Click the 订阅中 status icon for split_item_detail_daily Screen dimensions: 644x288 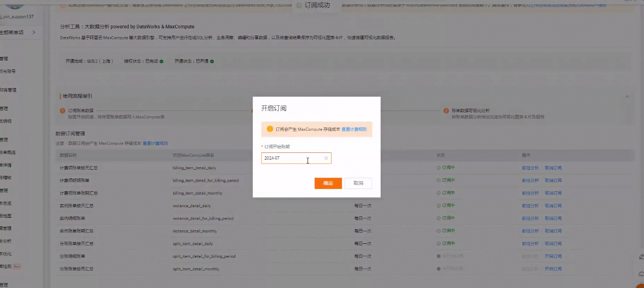tap(438, 243)
